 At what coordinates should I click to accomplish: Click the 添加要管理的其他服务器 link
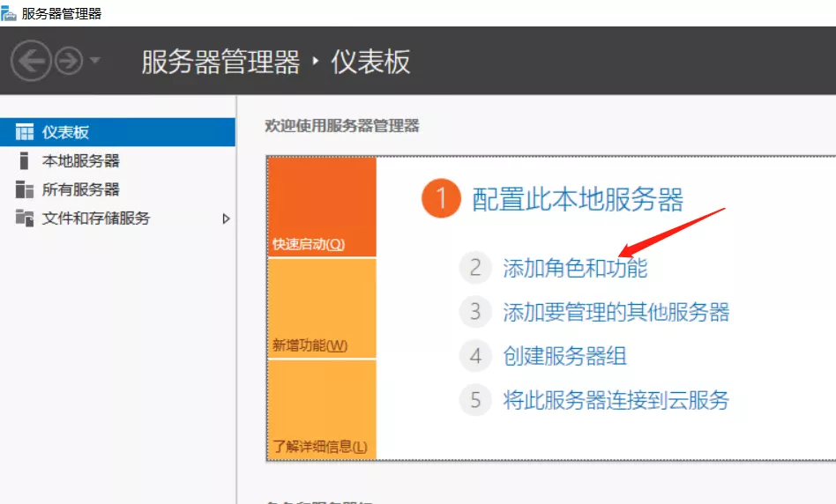(616, 311)
